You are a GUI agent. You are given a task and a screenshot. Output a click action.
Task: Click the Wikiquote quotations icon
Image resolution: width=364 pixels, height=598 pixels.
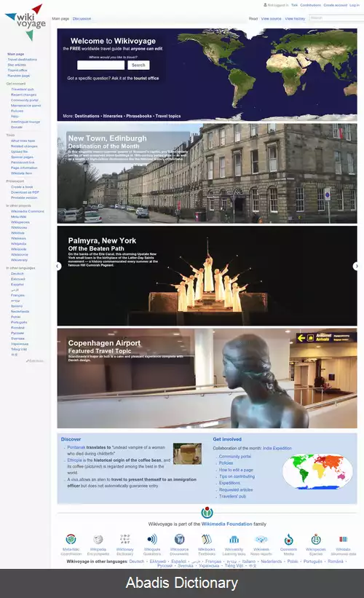(x=151, y=539)
